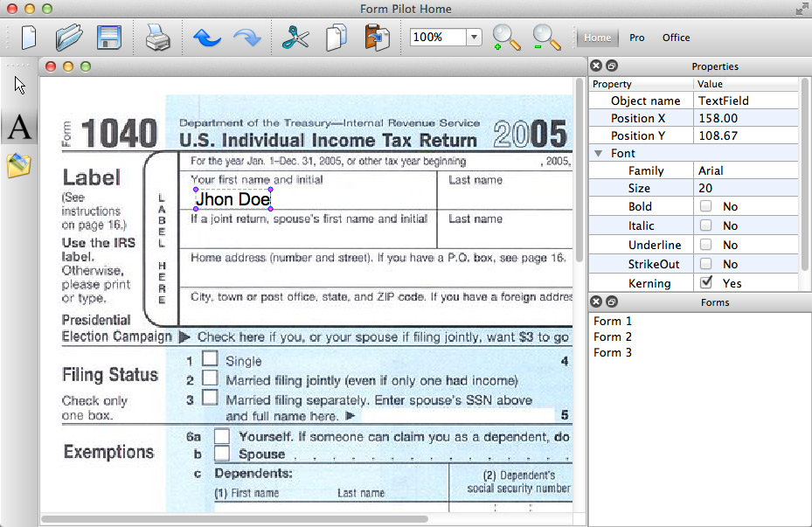Collapse the Font property group
Image resolution: width=812 pixels, height=527 pixels.
click(x=598, y=153)
